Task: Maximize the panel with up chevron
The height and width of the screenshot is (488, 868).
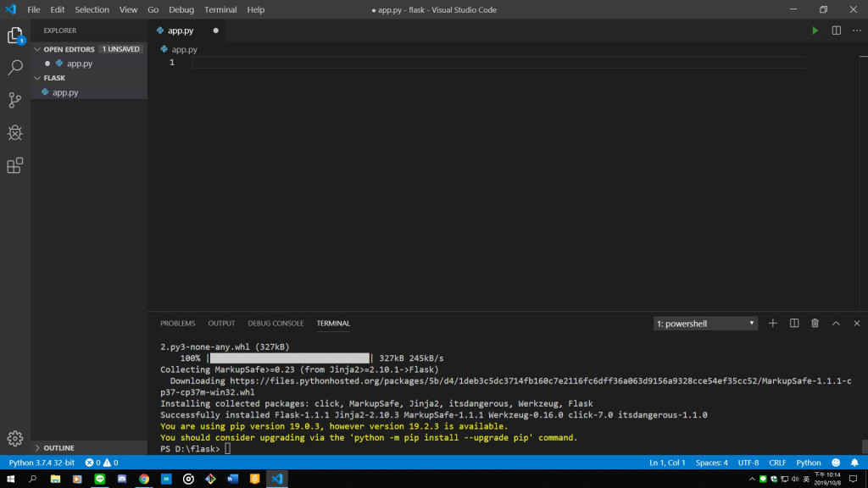Action: (836, 323)
